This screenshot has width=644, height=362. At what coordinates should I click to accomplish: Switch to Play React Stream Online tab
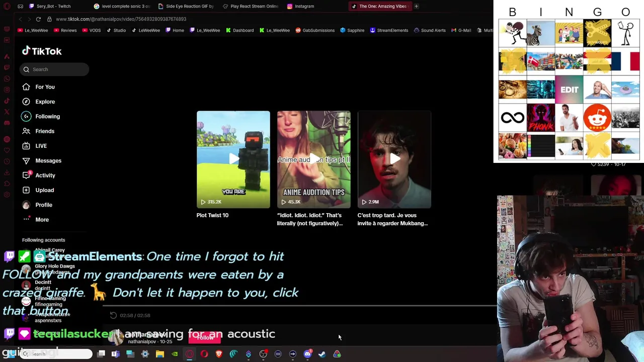(x=251, y=6)
